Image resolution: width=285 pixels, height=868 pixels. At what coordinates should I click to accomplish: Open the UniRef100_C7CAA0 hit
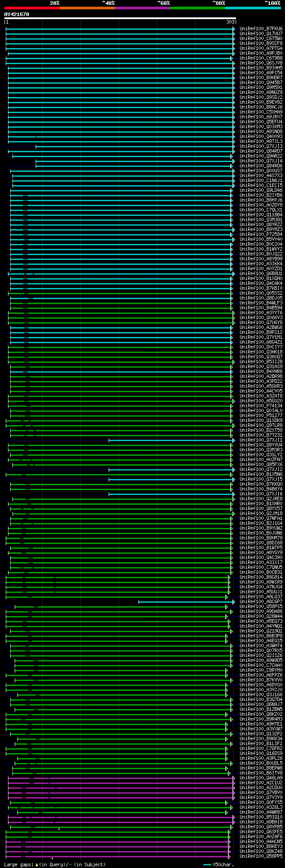pyautogui.click(x=261, y=665)
